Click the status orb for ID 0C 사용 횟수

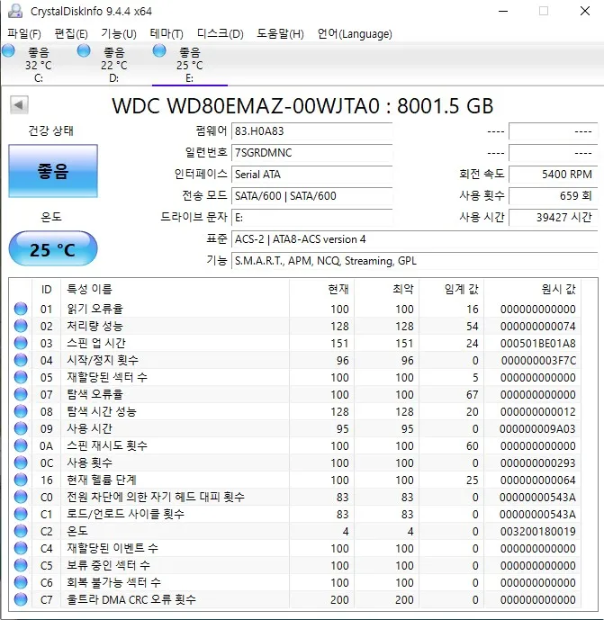pyautogui.click(x=21, y=462)
